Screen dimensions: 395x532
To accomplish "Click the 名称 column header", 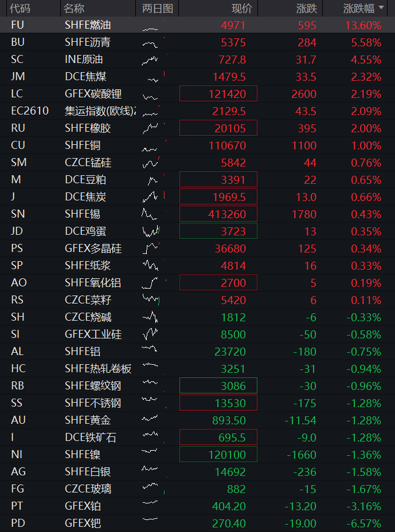I will pyautogui.click(x=74, y=8).
